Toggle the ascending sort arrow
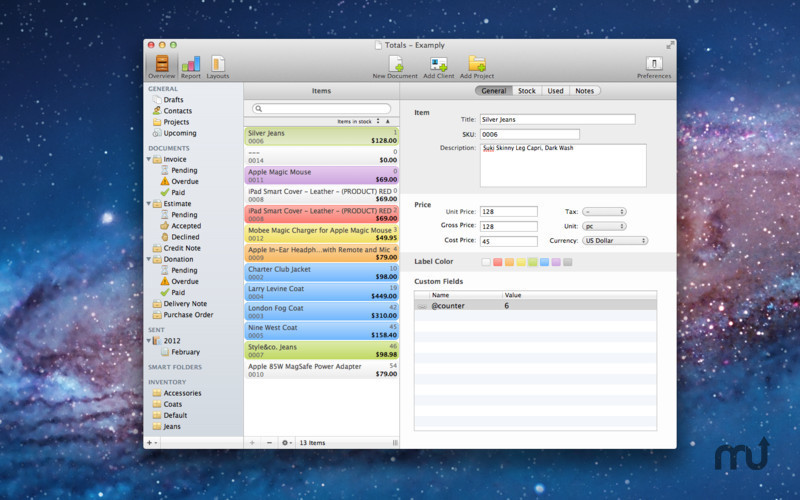800x500 pixels. [388, 121]
